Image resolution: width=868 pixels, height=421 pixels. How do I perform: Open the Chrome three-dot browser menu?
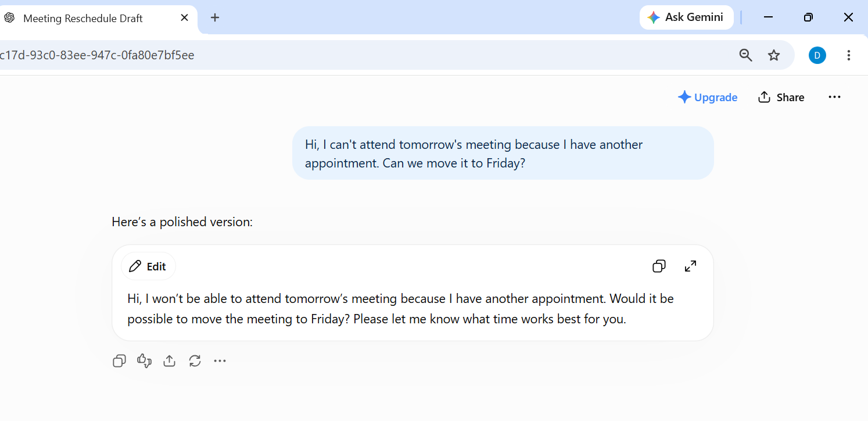[849, 55]
